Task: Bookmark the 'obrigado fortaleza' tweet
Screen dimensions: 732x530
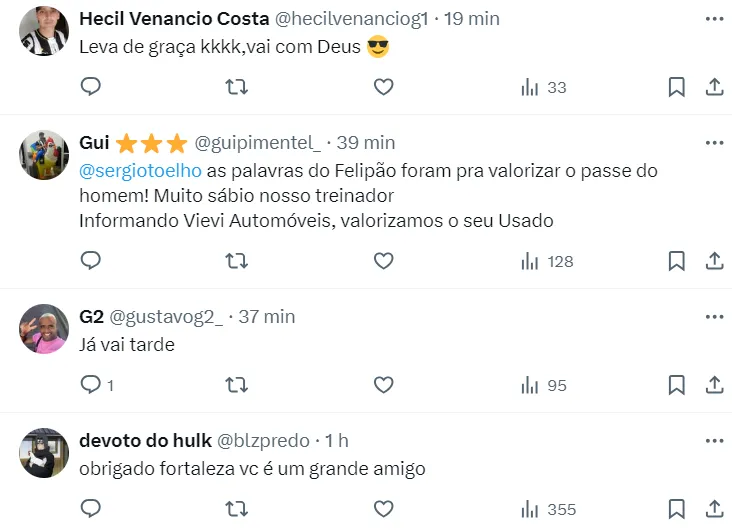Action: point(676,509)
